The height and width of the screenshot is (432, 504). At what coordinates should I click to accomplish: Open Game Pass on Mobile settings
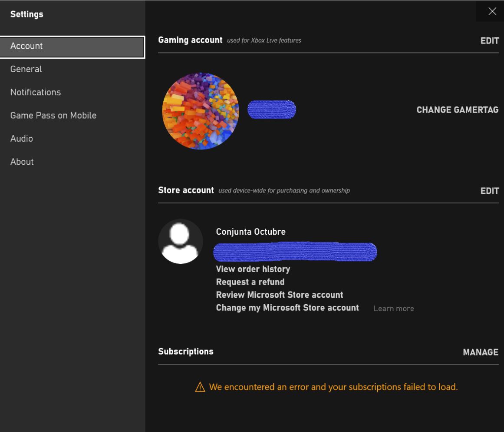coord(53,116)
